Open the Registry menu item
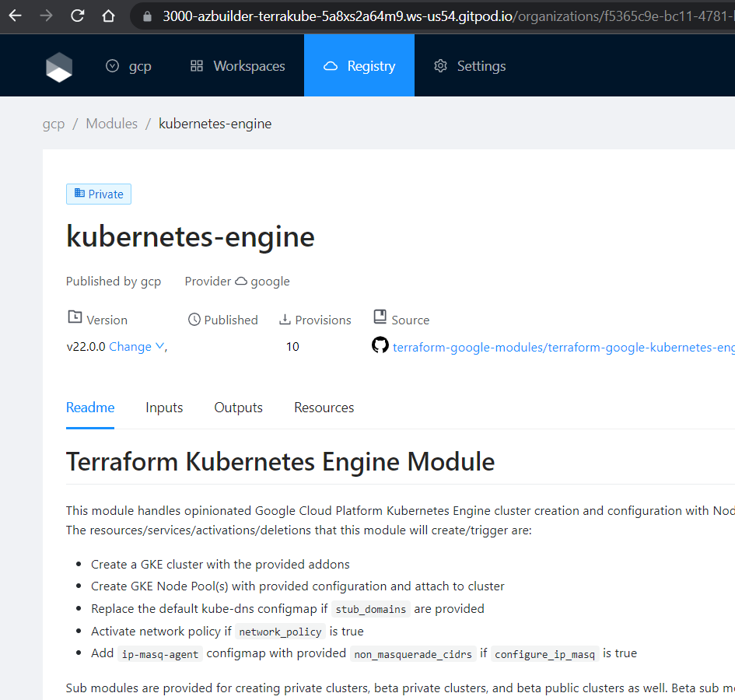This screenshot has height=700, width=735. coord(359,66)
